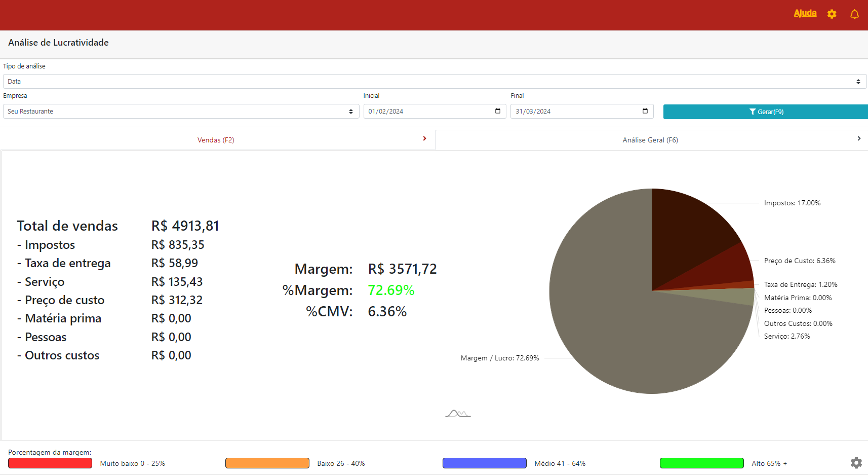
Task: Click the orange Baixo margin swatch
Action: point(267,463)
